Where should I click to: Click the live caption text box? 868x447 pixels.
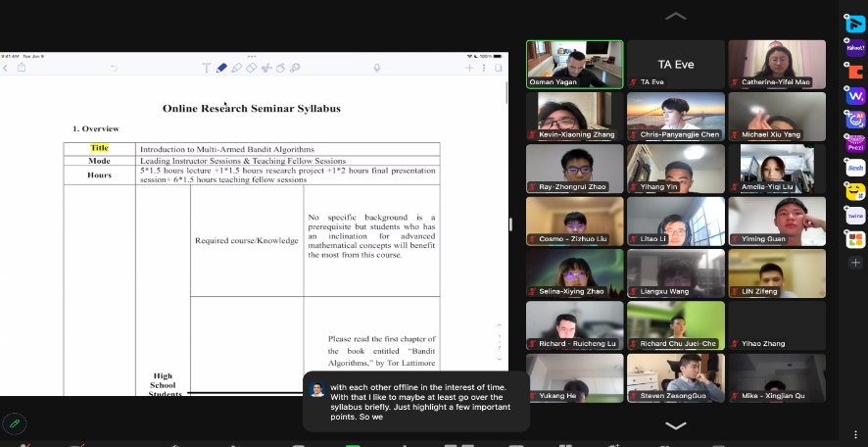pyautogui.click(x=416, y=401)
